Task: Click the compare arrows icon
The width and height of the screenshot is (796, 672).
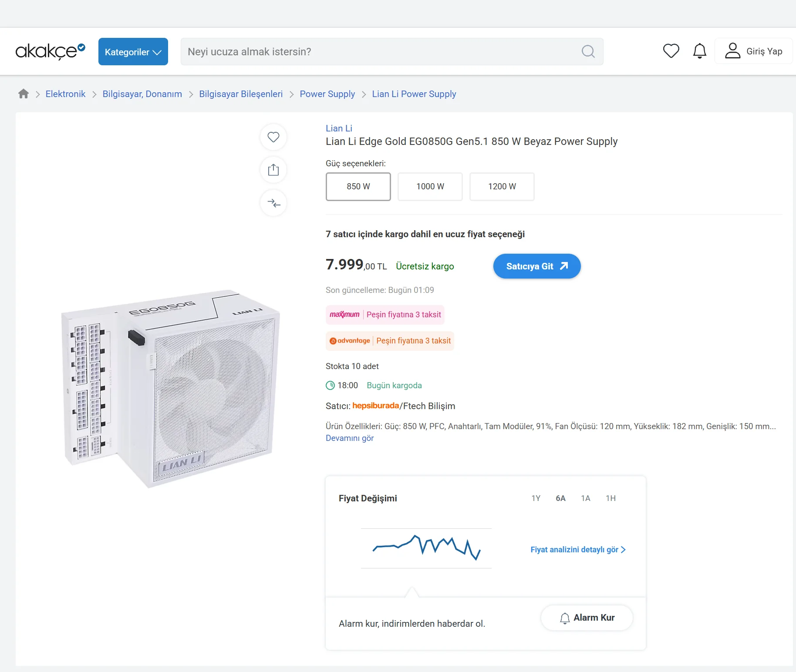Action: click(x=273, y=203)
